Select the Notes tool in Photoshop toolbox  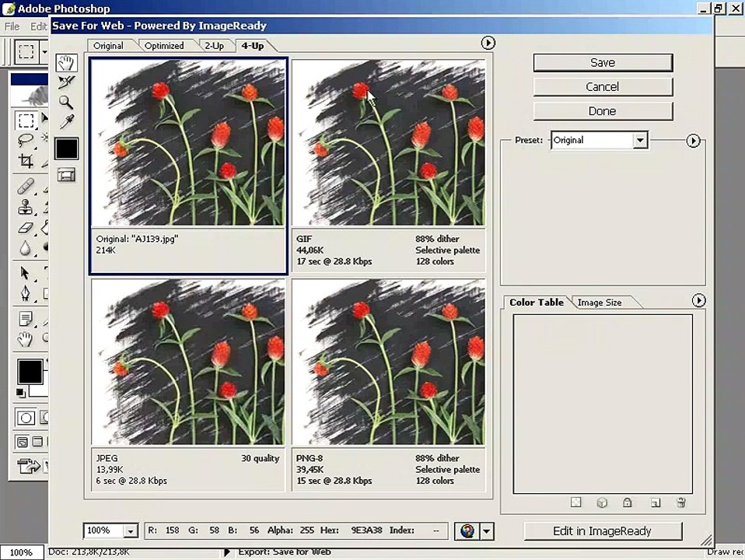26,319
